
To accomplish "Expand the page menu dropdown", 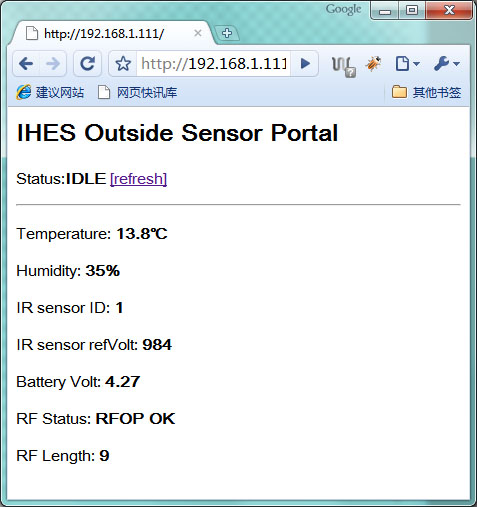I will click(407, 63).
